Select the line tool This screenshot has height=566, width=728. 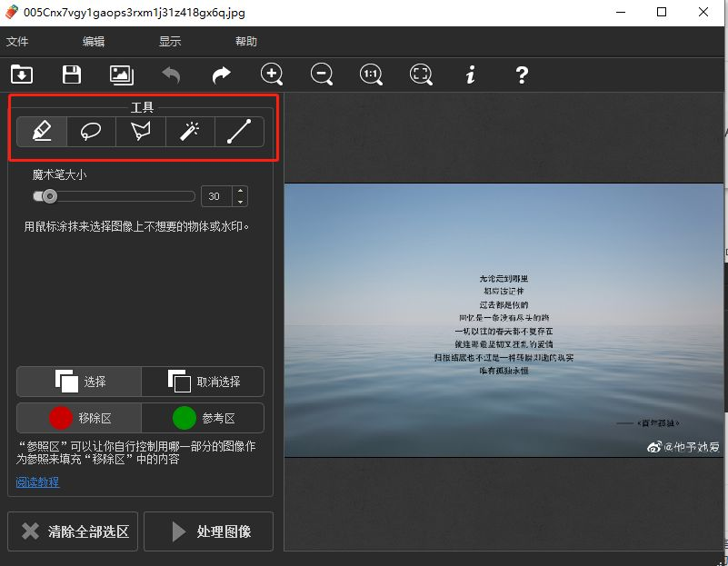point(239,132)
